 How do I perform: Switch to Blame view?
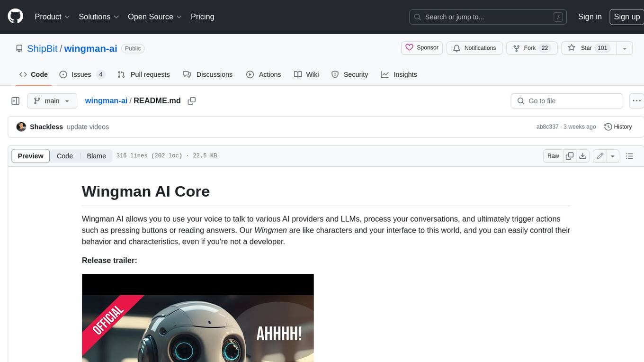pos(96,156)
